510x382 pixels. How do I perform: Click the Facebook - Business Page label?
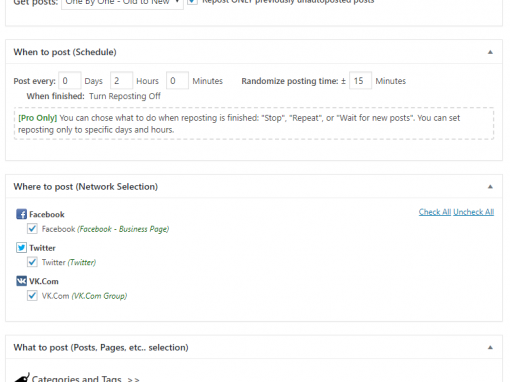click(123, 229)
